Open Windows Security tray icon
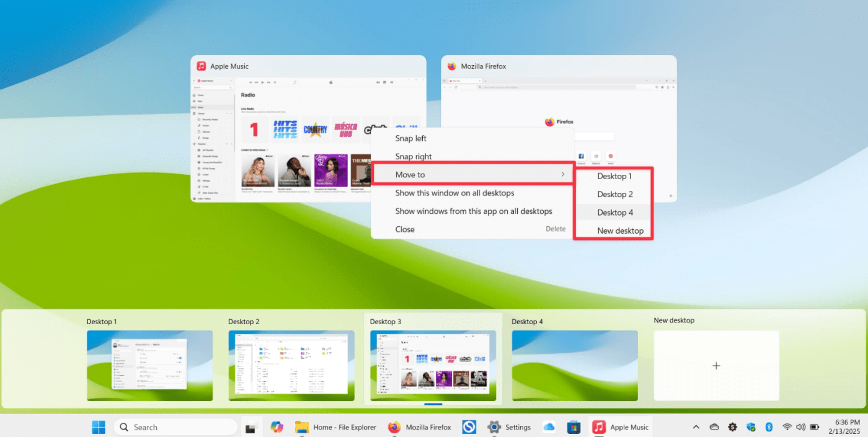Viewport: 868px width, 437px height. [751, 427]
